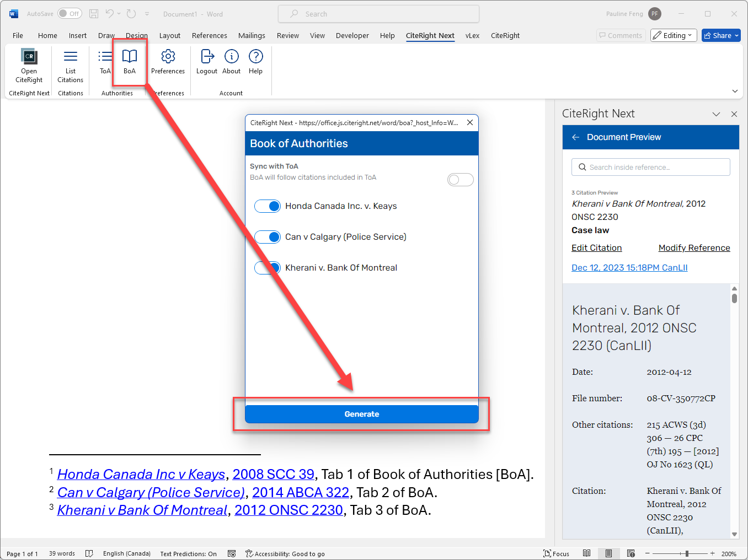The width and height of the screenshot is (748, 560).
Task: Click the spelling proofing book icon
Action: coord(89,553)
